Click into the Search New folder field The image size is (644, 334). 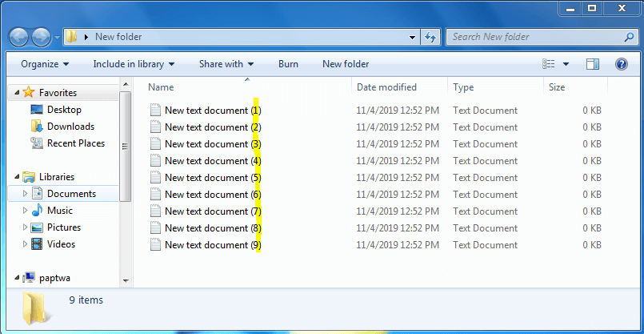click(532, 37)
